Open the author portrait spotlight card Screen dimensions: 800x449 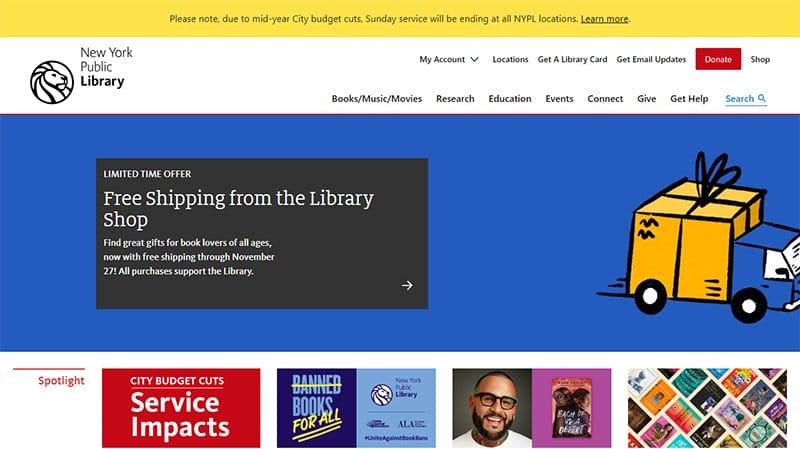pos(532,408)
